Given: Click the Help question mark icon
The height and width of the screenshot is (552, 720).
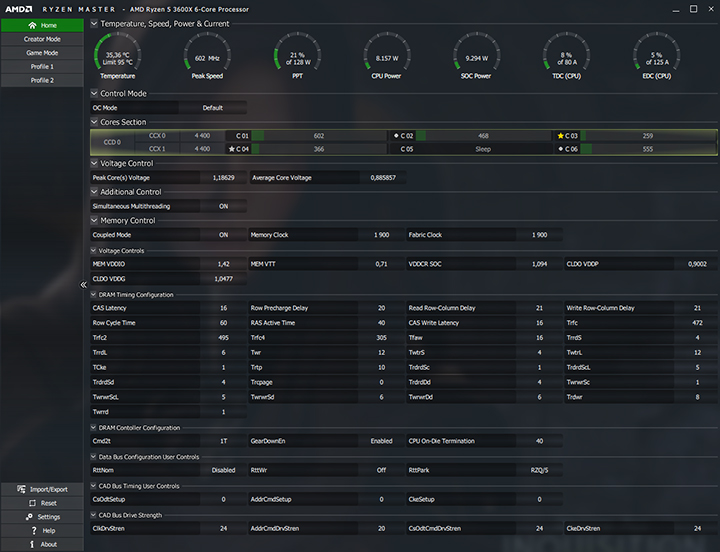Looking at the screenshot, I should (34, 530).
